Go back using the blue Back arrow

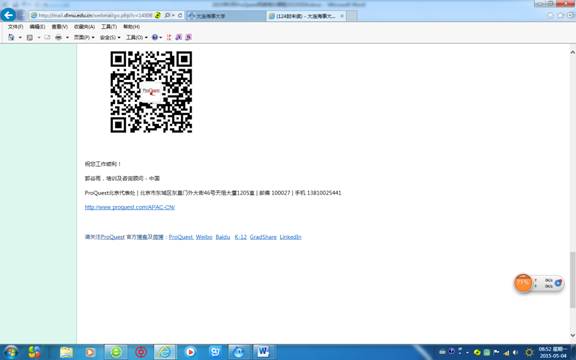coord(8,15)
